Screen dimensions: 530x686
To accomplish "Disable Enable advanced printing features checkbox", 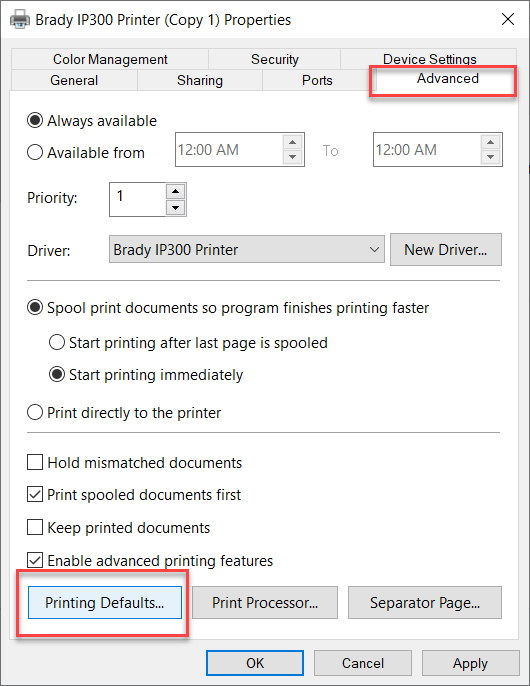I will click(x=35, y=560).
